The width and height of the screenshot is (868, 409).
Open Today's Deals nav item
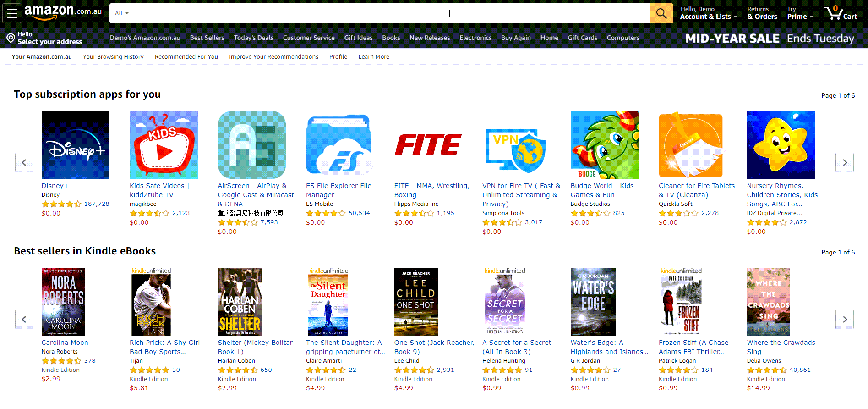(253, 38)
